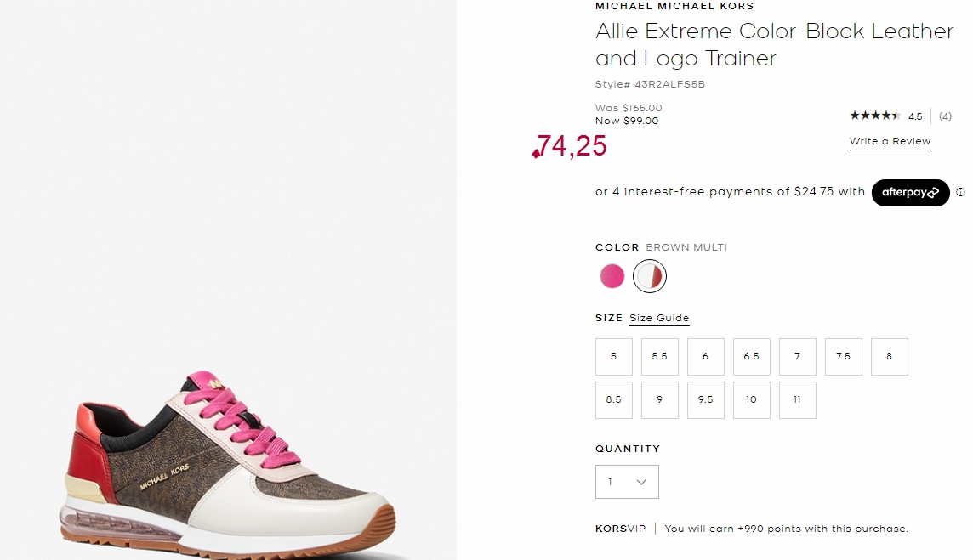Click the sneaker product image
This screenshot has height=560, width=973.
pyautogui.click(x=228, y=462)
